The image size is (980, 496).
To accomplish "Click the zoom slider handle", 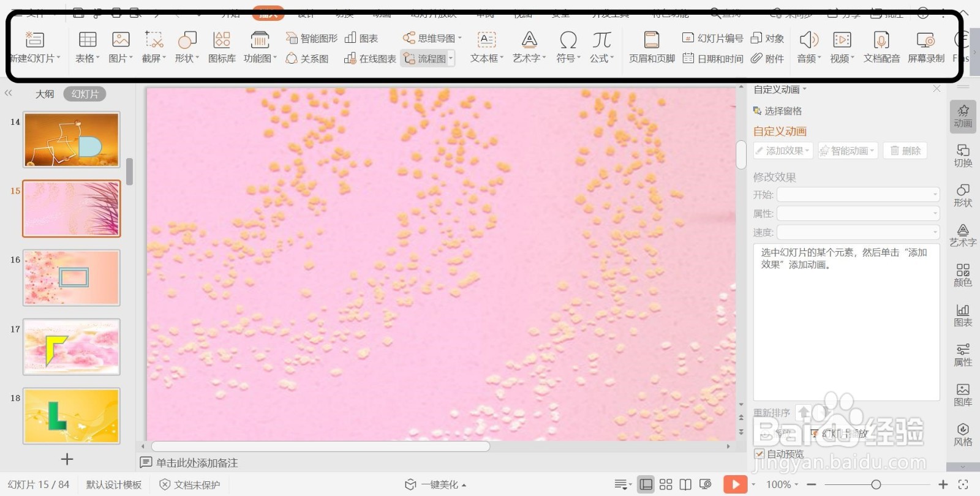I will (x=876, y=484).
